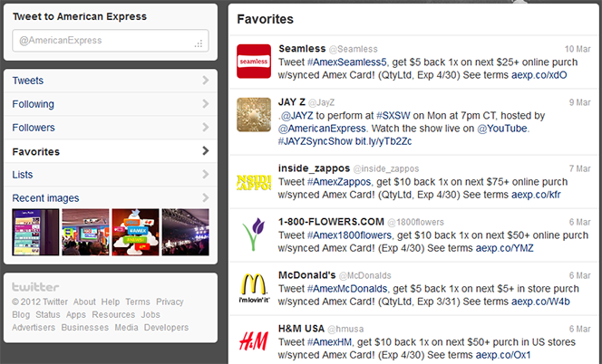This screenshot has width=602, height=364.
Task: Click the resize grip in tweet box
Action: [x=199, y=43]
